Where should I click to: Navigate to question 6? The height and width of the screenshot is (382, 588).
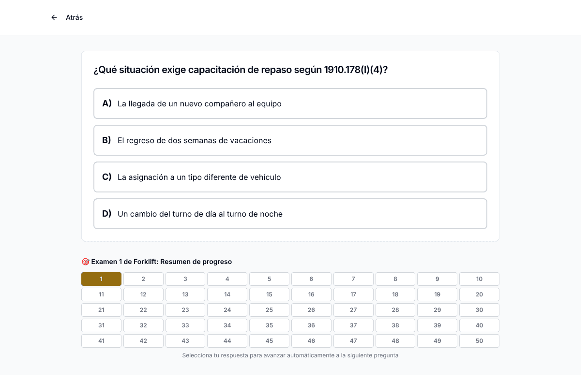tap(311, 279)
